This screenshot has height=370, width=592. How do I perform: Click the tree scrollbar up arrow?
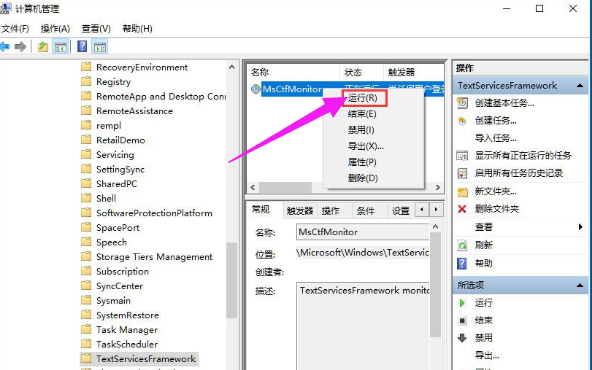point(232,67)
